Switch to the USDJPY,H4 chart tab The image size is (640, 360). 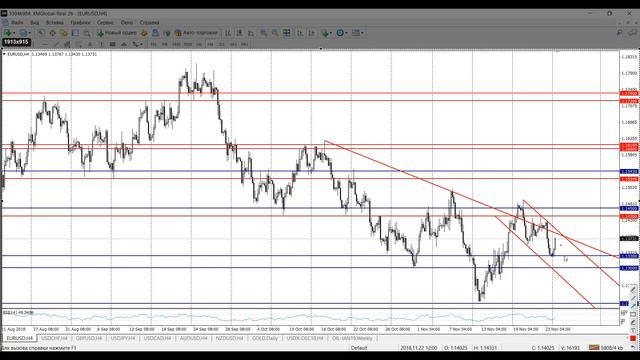123,338
